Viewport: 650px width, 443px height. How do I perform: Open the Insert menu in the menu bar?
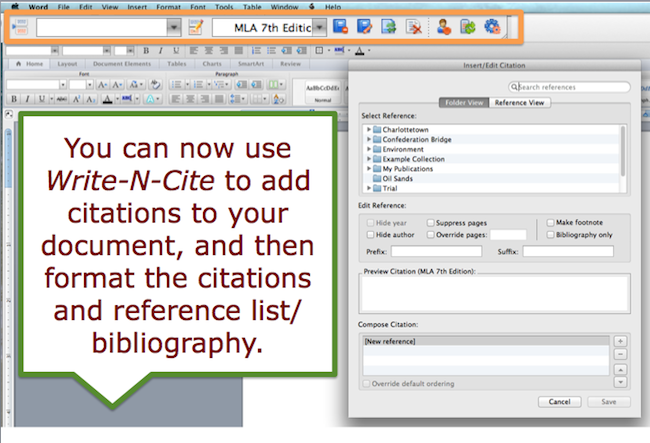pos(137,7)
